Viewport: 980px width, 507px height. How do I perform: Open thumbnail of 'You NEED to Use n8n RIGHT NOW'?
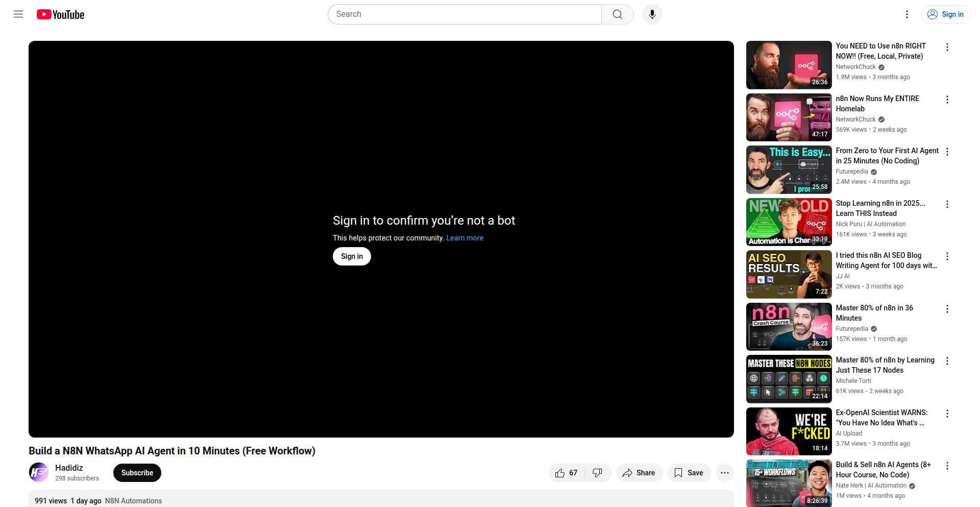click(x=789, y=65)
